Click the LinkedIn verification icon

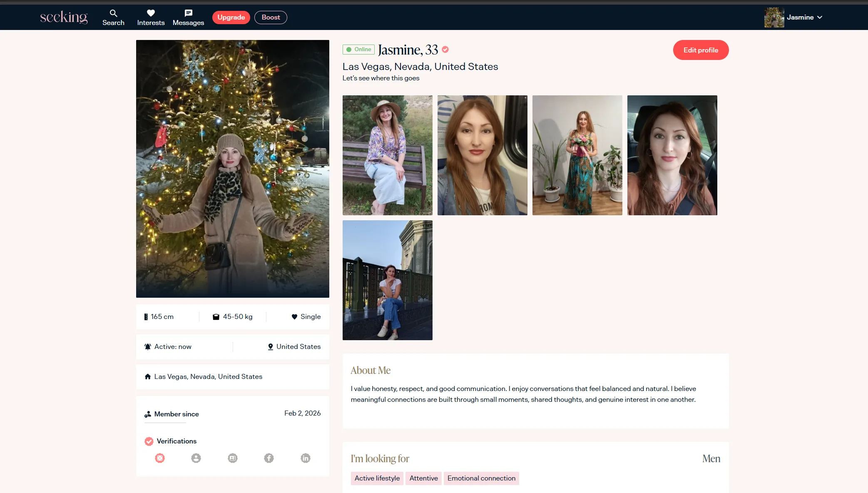pos(306,458)
